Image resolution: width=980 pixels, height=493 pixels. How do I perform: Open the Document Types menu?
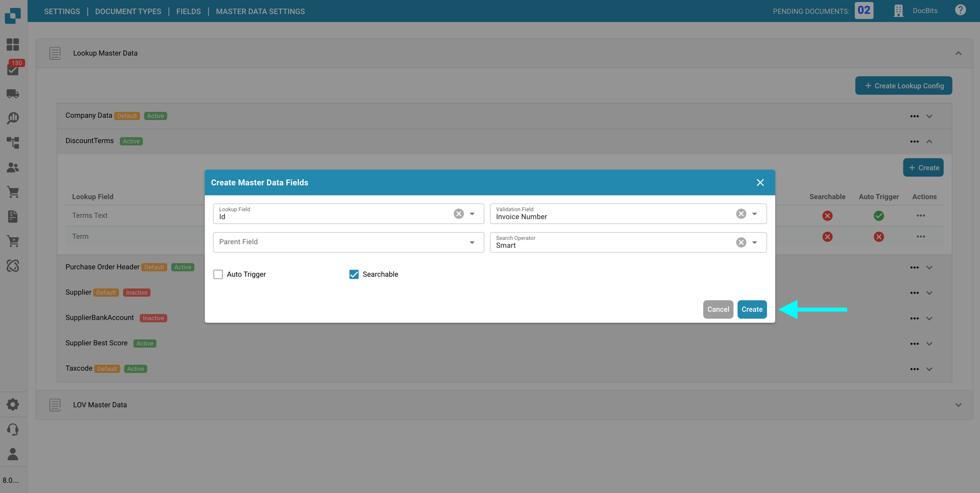[128, 11]
